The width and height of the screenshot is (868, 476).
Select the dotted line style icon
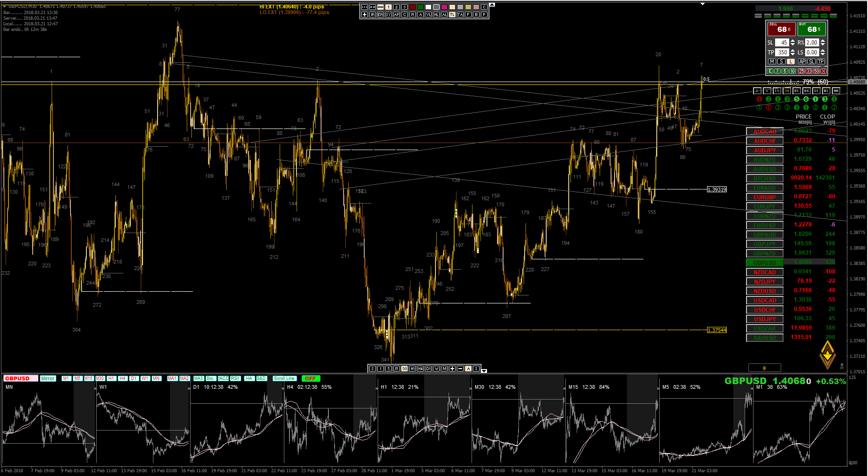[x=365, y=7]
